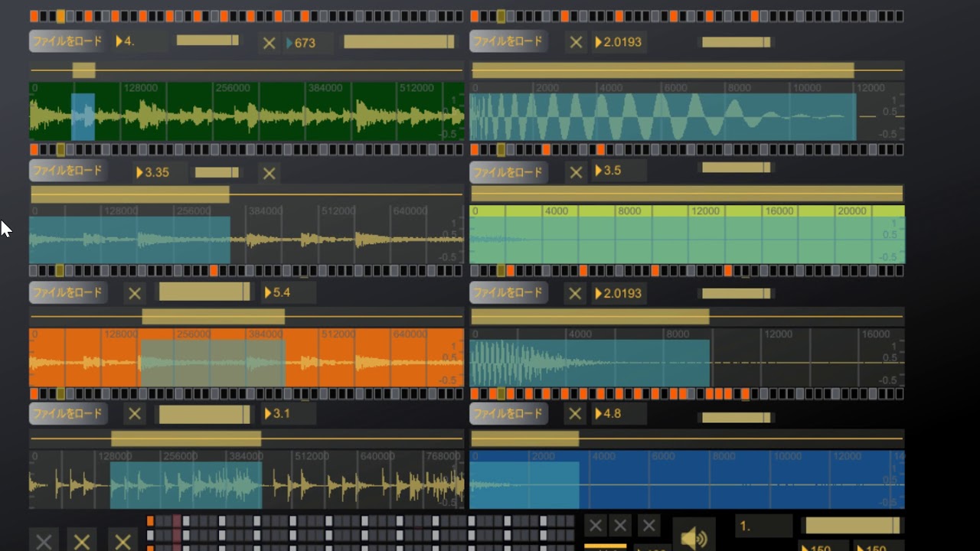Select the number box showing 4.
This screenshot has width=980, height=551.
tap(140, 41)
